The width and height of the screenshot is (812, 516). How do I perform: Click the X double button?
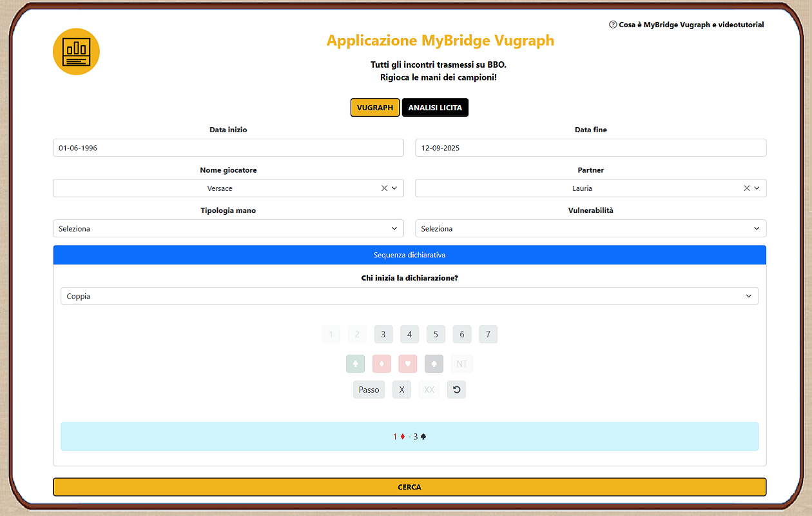pyautogui.click(x=401, y=390)
